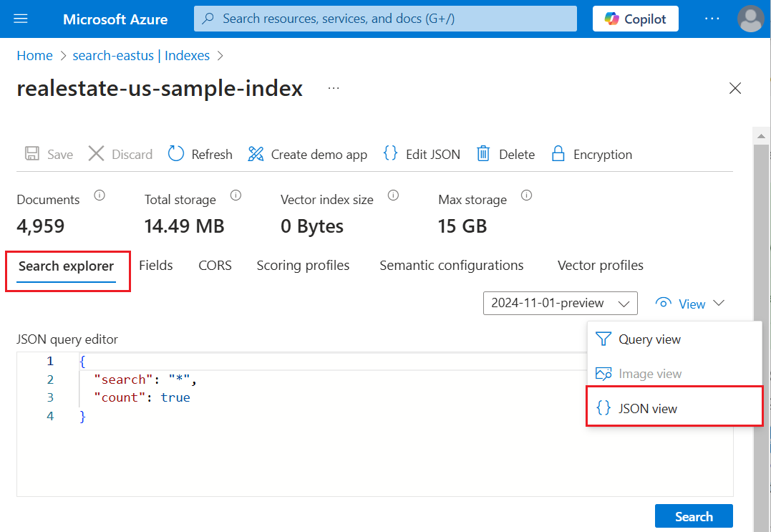Collapse the View dropdown menu
The image size is (771, 532).
[x=690, y=304]
